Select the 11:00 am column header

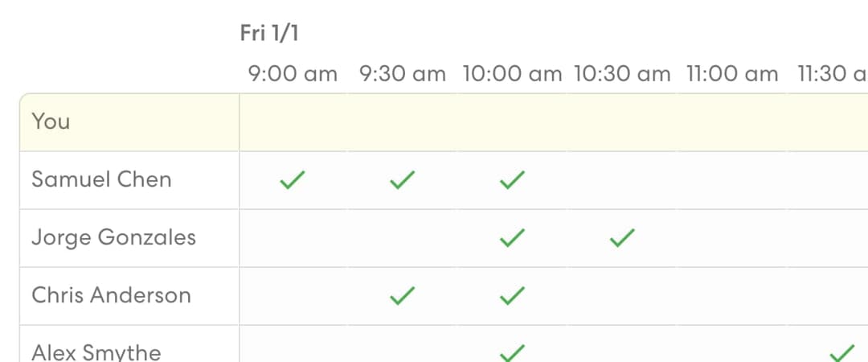[x=732, y=74]
